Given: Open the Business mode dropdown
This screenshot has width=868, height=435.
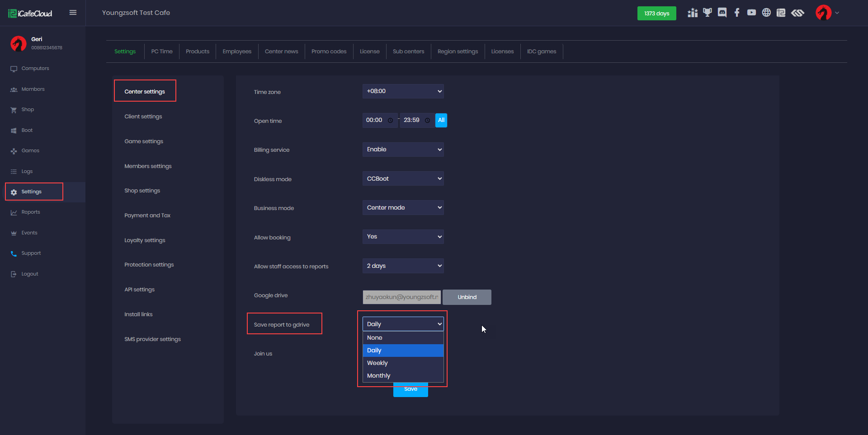Looking at the screenshot, I should [x=402, y=208].
